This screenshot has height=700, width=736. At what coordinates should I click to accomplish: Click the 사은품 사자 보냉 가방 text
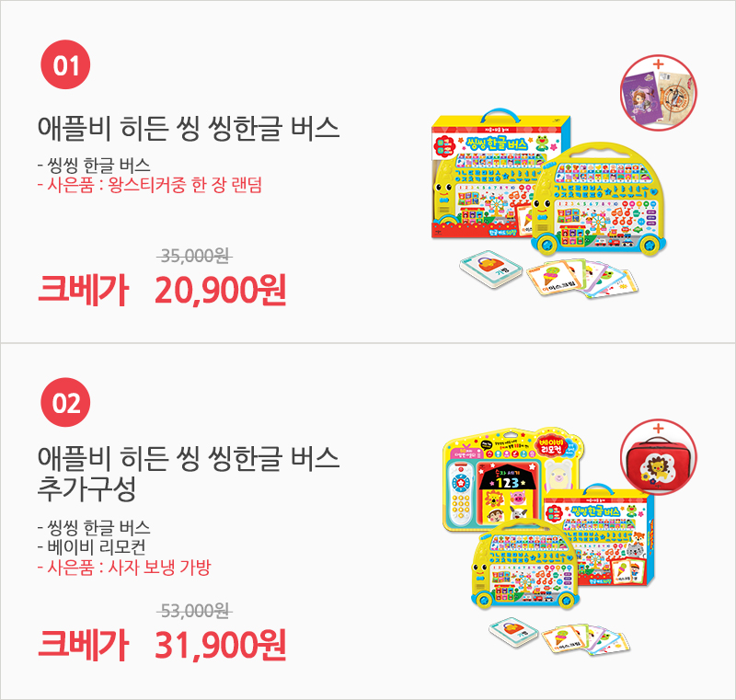click(124, 568)
